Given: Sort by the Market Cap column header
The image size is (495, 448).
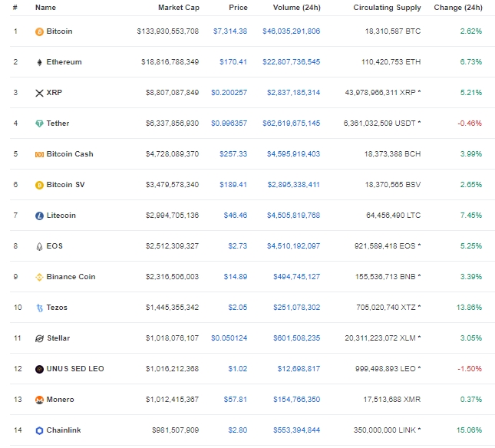Looking at the screenshot, I should pos(179,8).
